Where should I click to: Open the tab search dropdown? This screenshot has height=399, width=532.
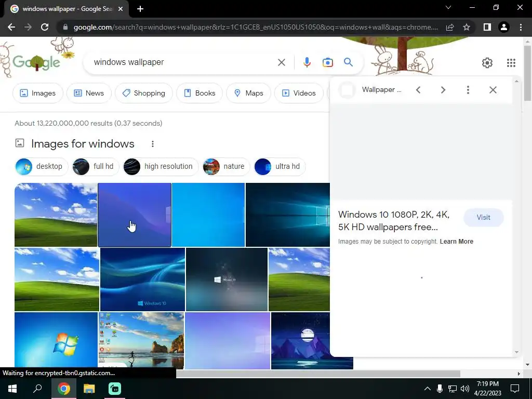tap(448, 7)
